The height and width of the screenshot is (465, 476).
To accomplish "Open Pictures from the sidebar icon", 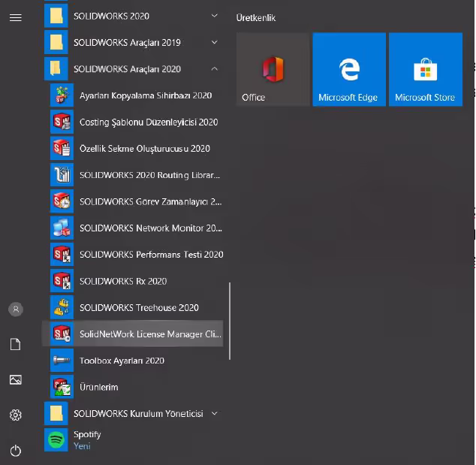I will click(16, 379).
